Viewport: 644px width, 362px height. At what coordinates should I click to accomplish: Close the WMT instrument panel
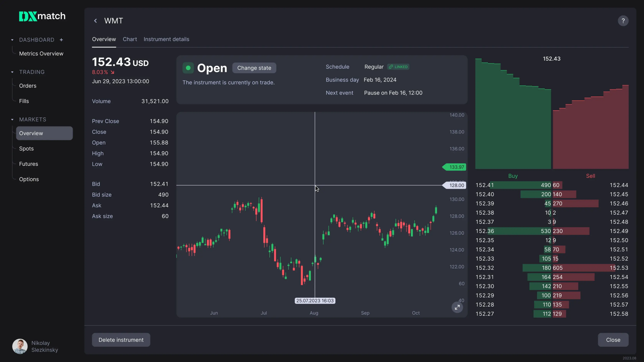[x=613, y=340]
